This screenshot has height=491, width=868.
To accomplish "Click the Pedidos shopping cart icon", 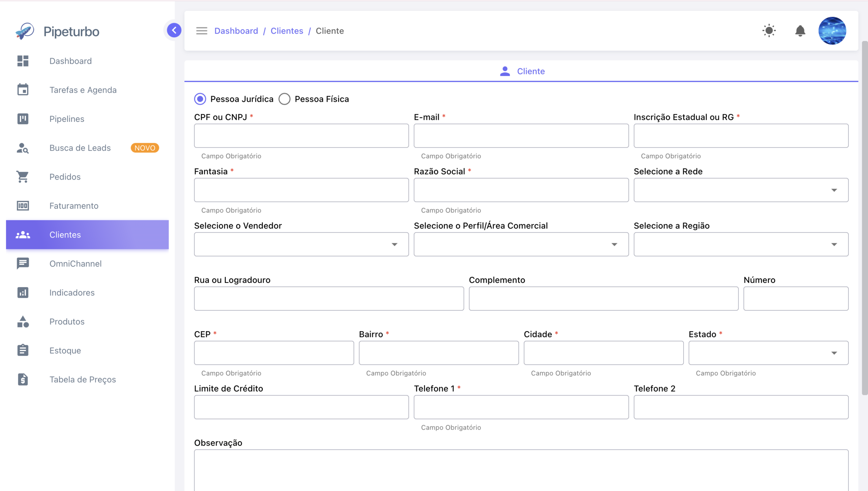I will 23,177.
